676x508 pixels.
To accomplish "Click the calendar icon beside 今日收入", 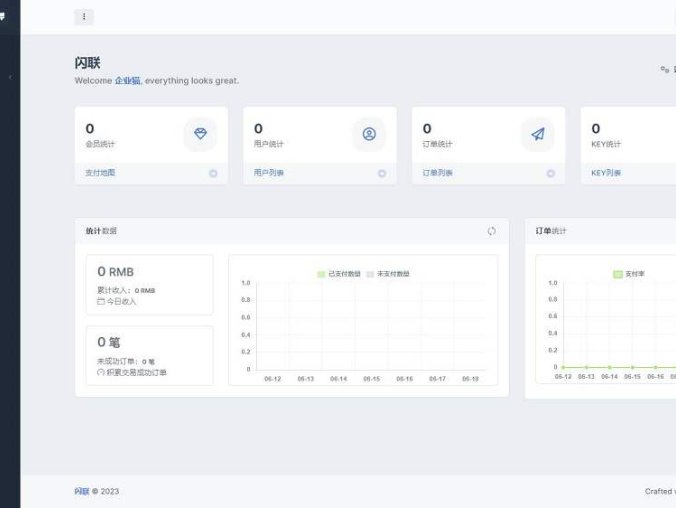I will pyautogui.click(x=101, y=301).
